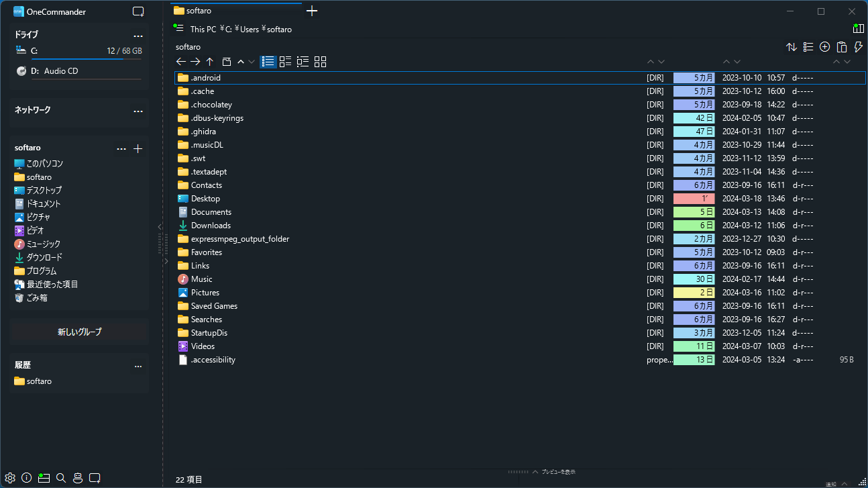This screenshot has height=488, width=868.
Task: Open the hamburger menu beside the path
Action: [x=179, y=28]
